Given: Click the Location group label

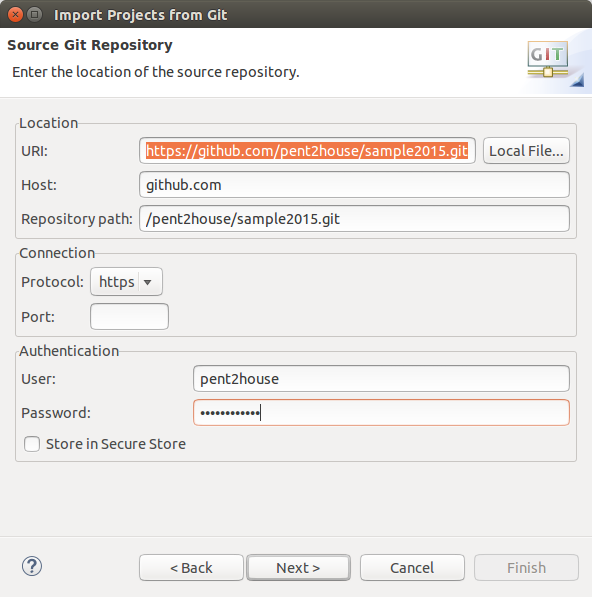Looking at the screenshot, I should (49, 123).
